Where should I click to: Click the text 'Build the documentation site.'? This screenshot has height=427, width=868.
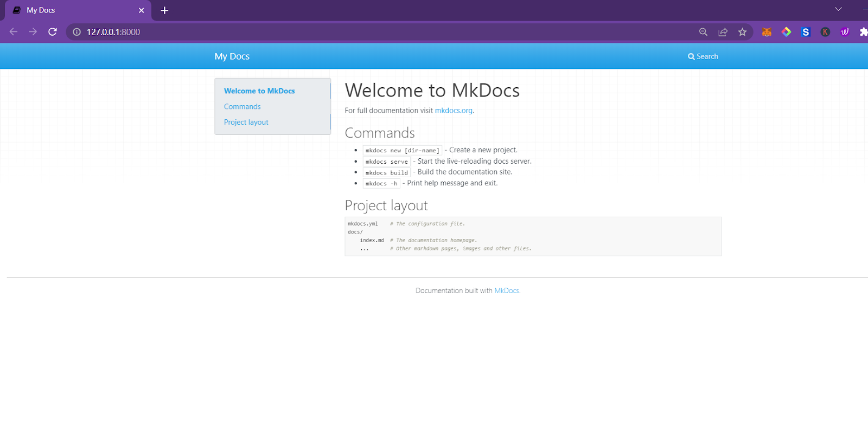[x=464, y=172]
